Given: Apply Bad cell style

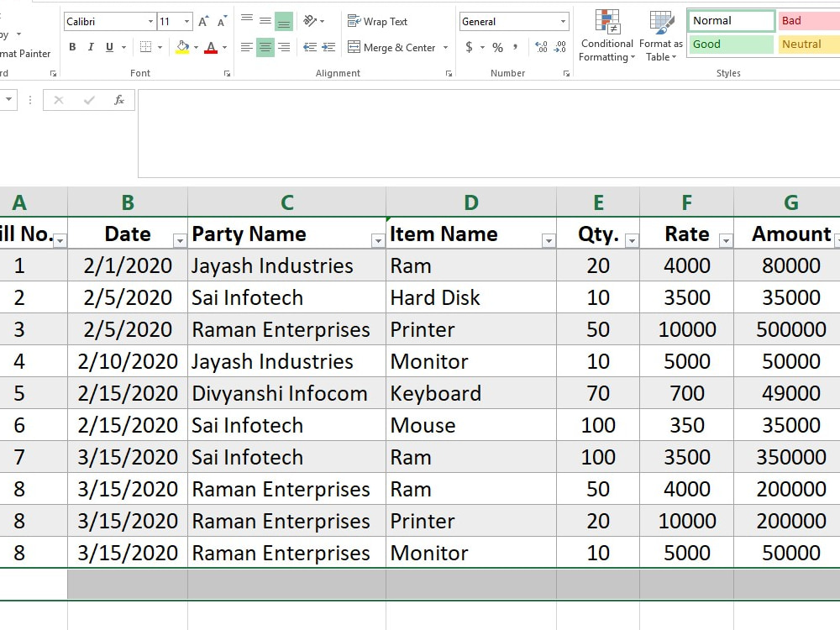Looking at the screenshot, I should (808, 21).
